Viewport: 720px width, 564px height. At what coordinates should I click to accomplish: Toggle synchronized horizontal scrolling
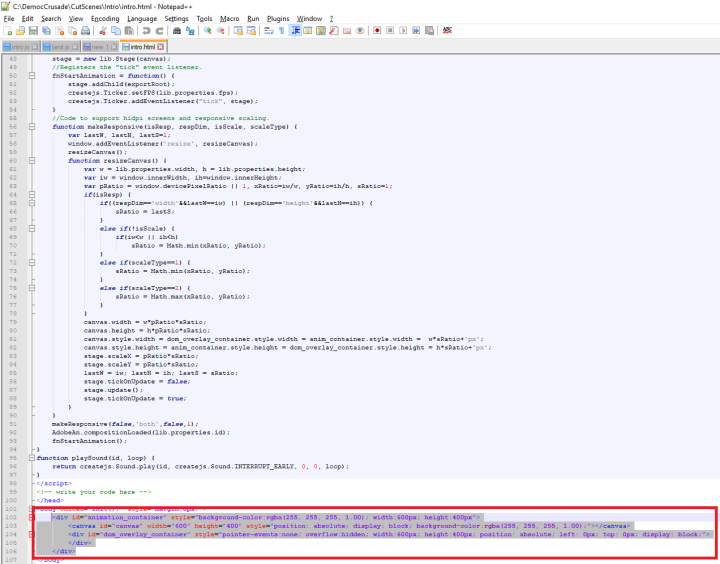click(251, 31)
